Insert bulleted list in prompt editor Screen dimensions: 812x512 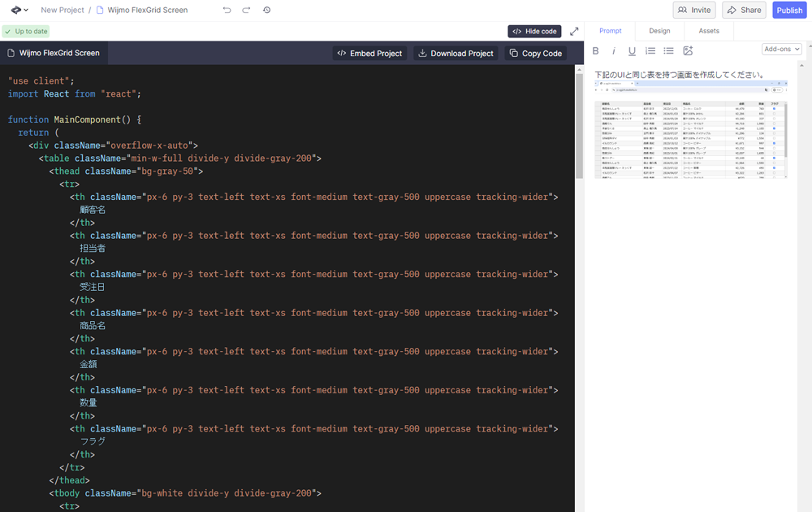[x=668, y=50]
